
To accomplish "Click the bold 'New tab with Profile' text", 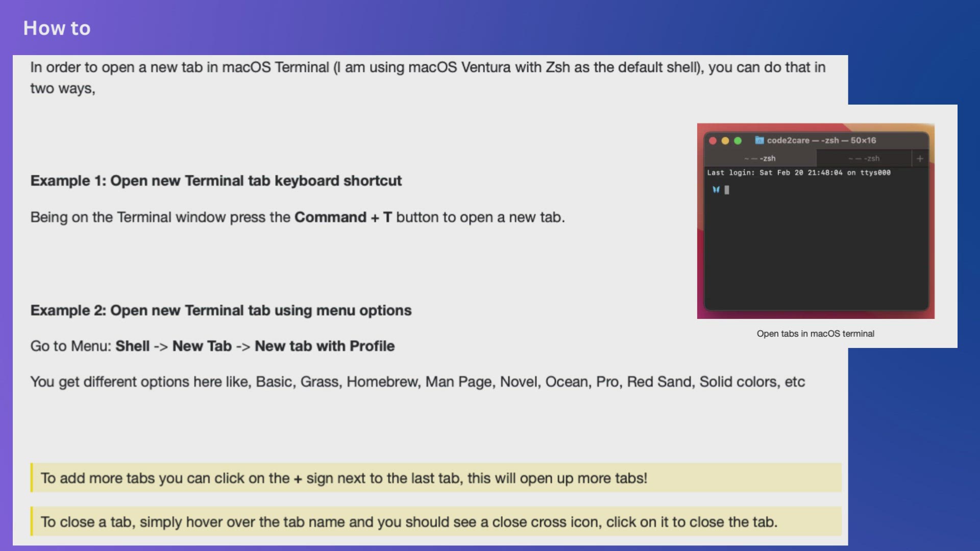I will [325, 346].
